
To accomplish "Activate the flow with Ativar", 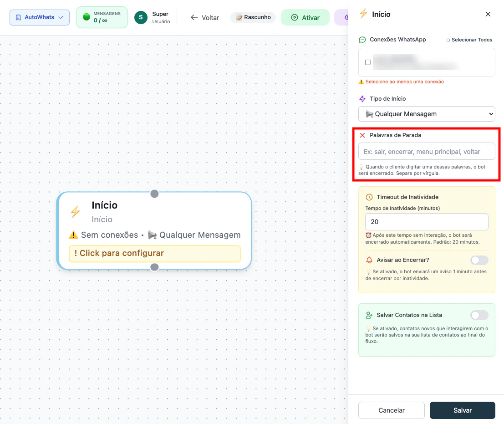I will click(305, 17).
